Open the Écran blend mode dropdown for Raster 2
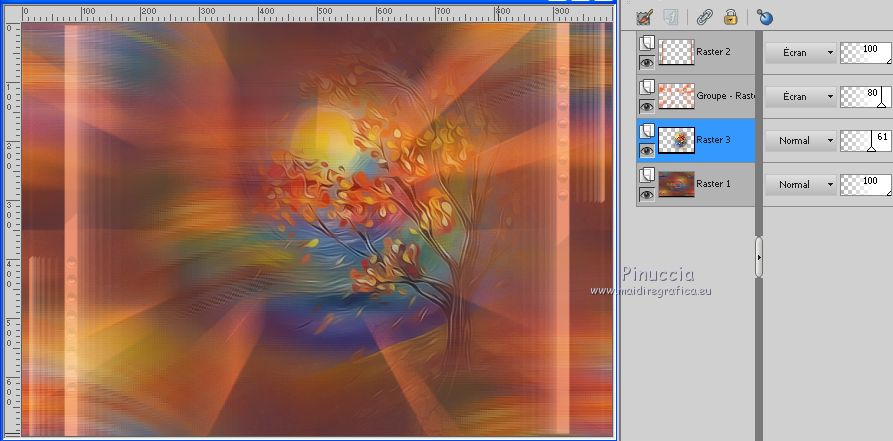This screenshot has height=441, width=893. point(800,52)
